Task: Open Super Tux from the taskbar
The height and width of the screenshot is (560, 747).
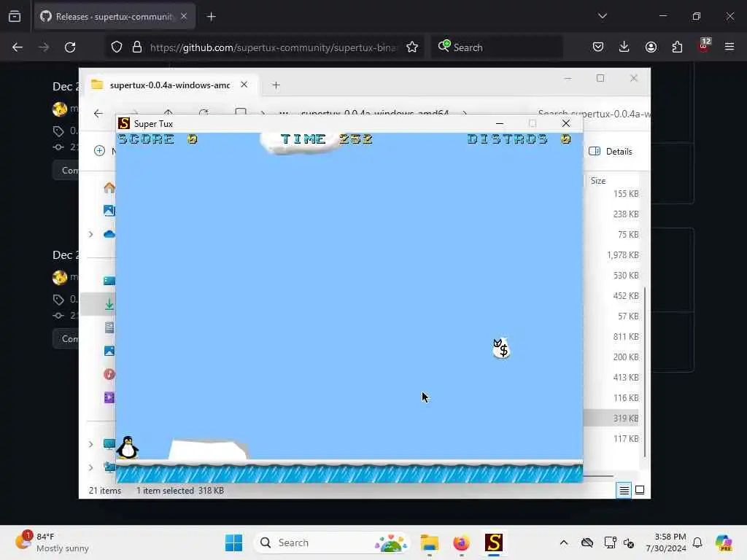Action: [494, 542]
